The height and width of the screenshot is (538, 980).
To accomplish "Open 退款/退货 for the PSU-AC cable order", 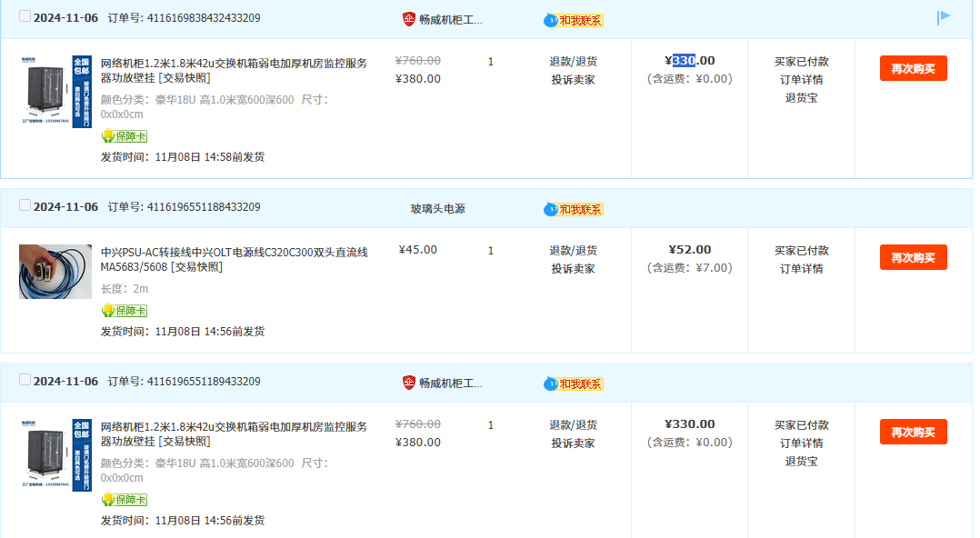I will pos(573,251).
